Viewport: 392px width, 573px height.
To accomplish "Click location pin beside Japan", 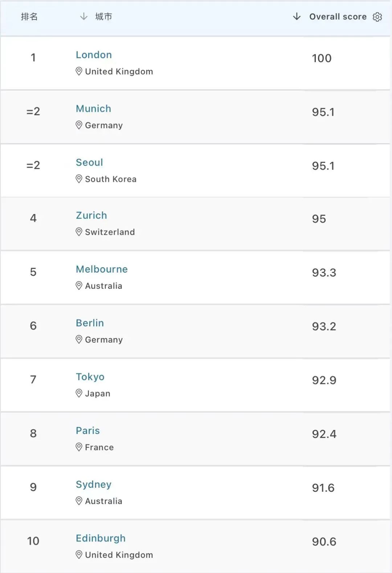I will (x=79, y=393).
